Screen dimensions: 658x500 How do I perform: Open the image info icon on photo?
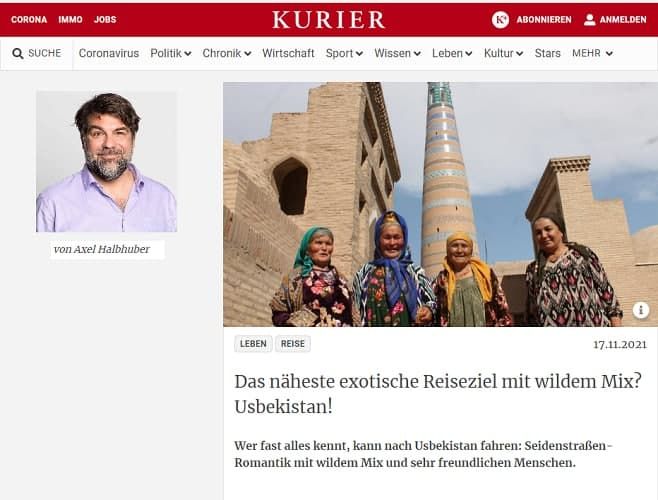click(641, 310)
